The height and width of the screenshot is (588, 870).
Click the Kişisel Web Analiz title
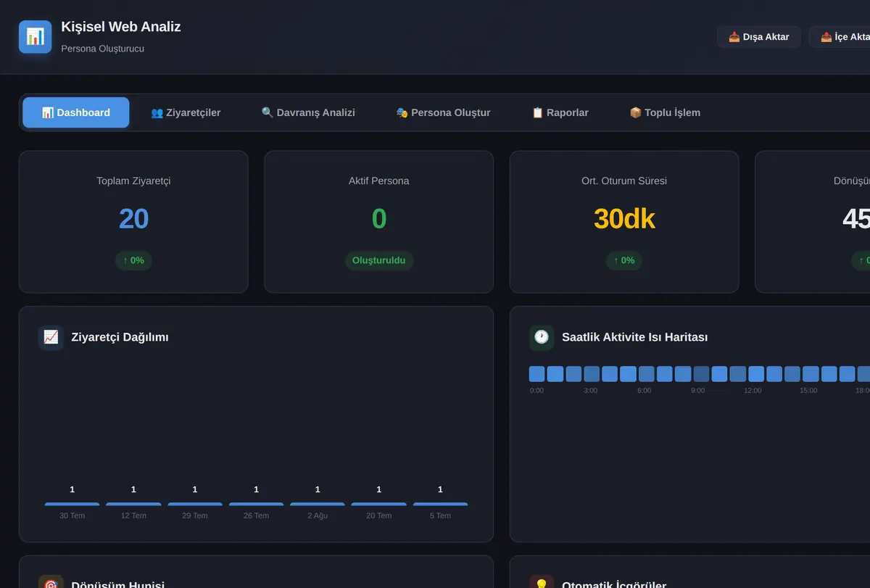pyautogui.click(x=121, y=27)
